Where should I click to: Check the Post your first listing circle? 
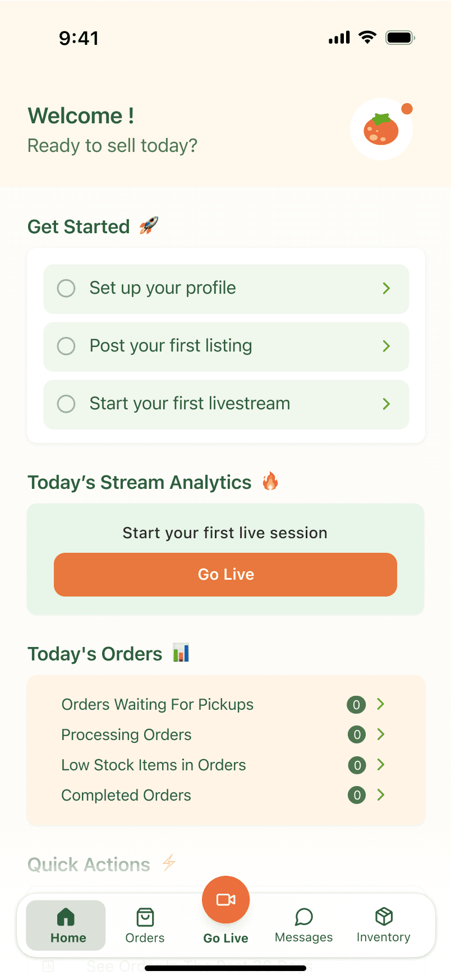[66, 346]
